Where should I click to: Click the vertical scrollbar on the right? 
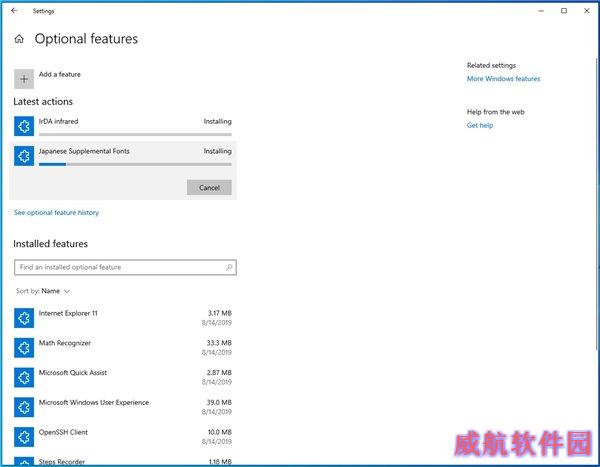click(x=597, y=203)
